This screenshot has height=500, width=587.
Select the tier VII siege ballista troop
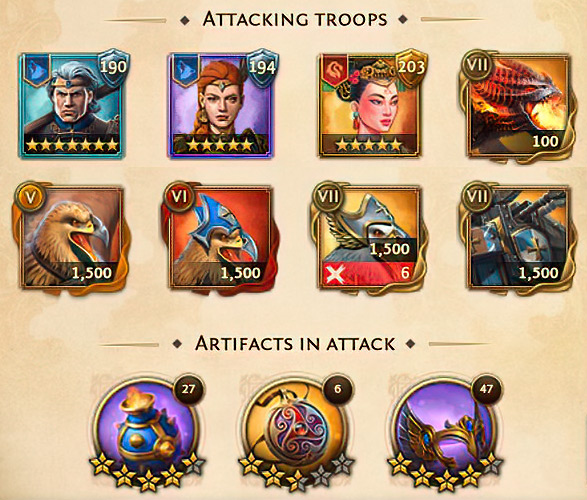[x=518, y=238]
